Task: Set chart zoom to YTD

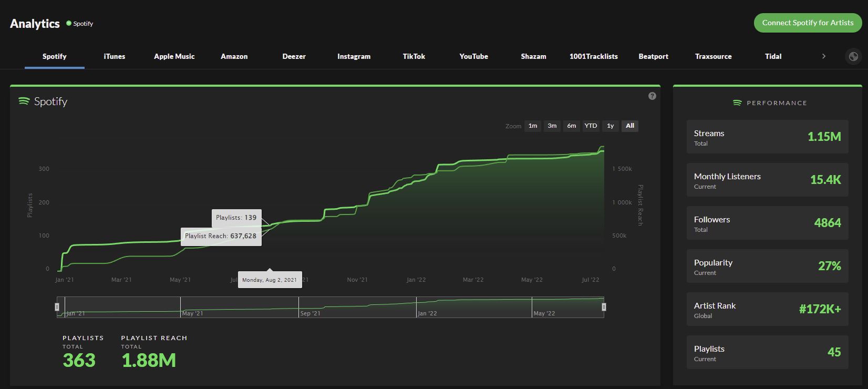Action: 591,126
